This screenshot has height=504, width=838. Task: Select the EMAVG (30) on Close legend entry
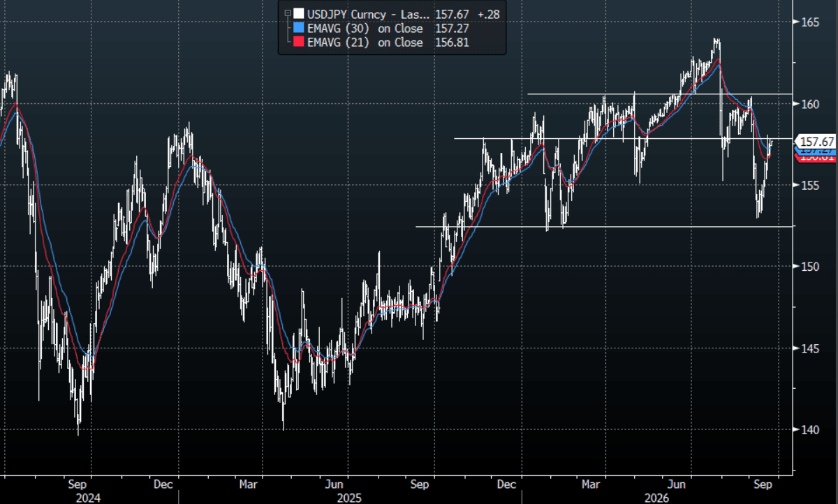coord(365,28)
